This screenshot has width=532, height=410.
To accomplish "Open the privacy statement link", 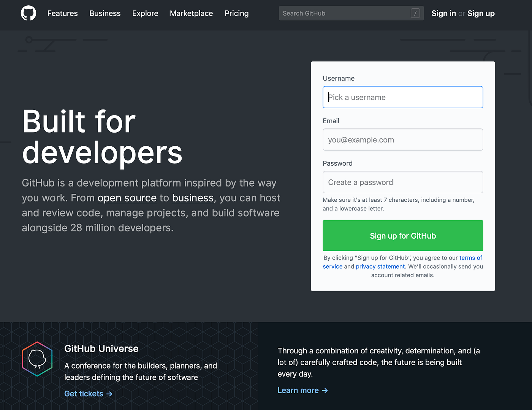I will 380,266.
